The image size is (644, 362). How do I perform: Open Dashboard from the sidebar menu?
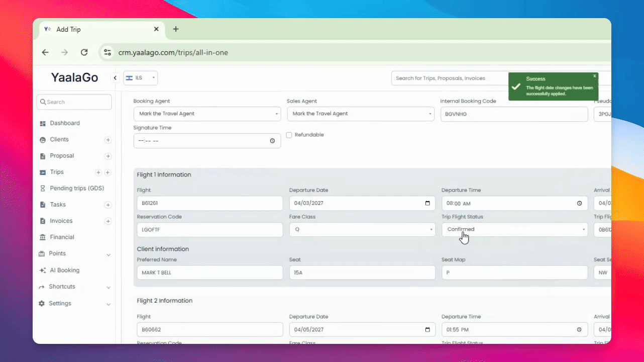[x=65, y=123]
